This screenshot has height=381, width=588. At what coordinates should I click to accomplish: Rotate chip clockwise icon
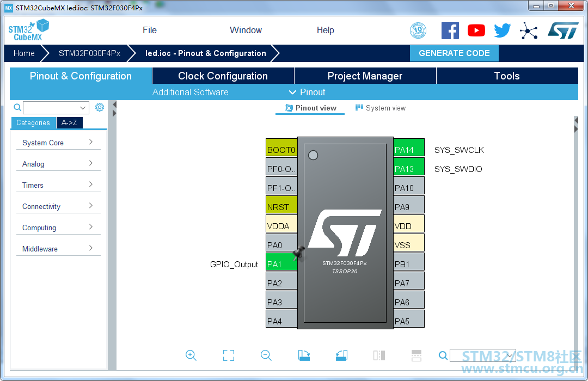tap(304, 355)
